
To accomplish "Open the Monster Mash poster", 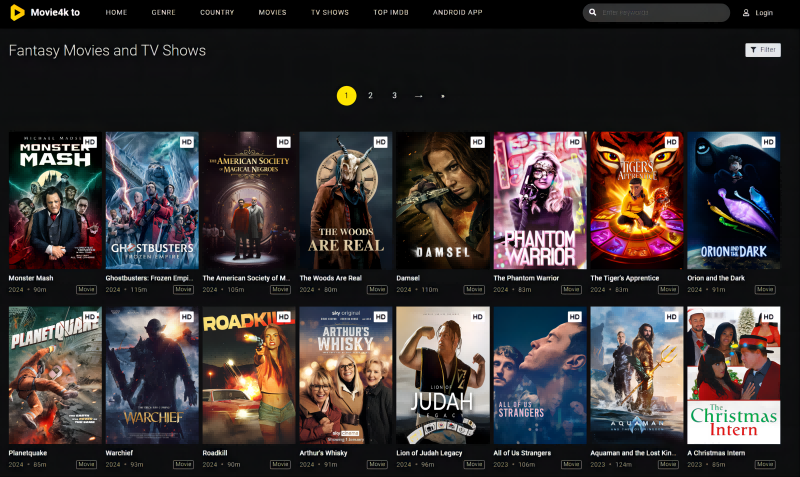I will (55, 200).
